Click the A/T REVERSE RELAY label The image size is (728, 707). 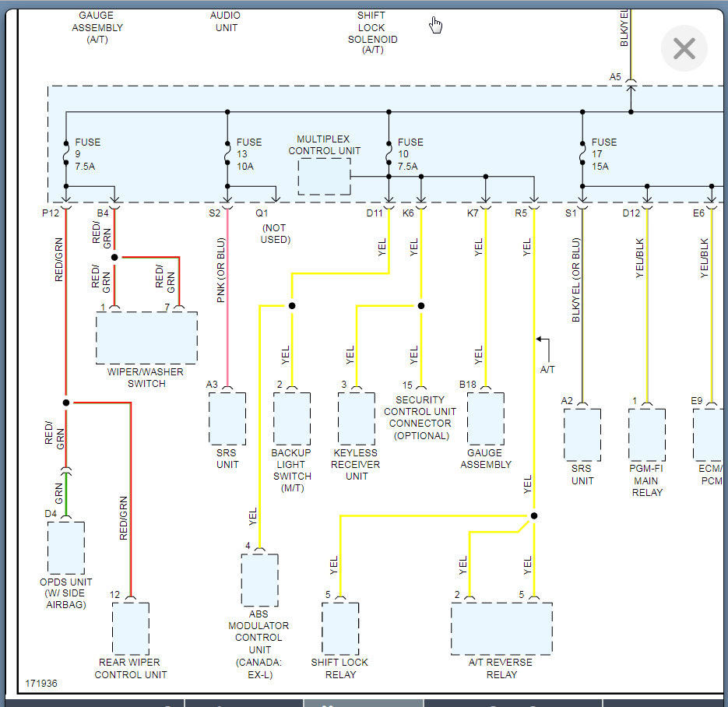[501, 669]
